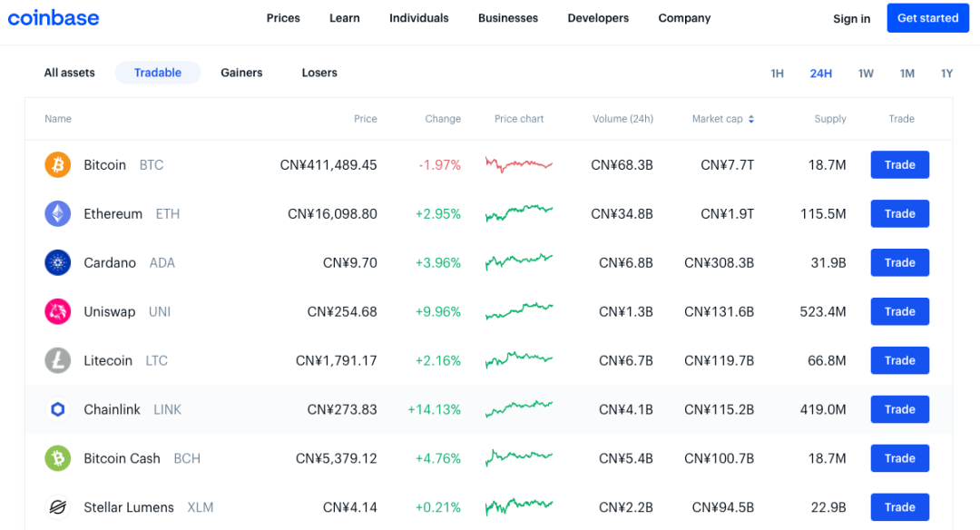Click the Get started button

tap(928, 18)
